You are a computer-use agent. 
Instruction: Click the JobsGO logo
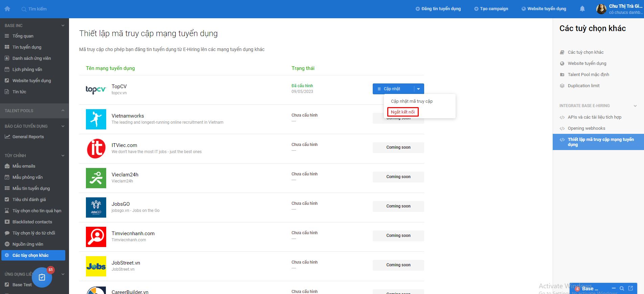(x=96, y=207)
